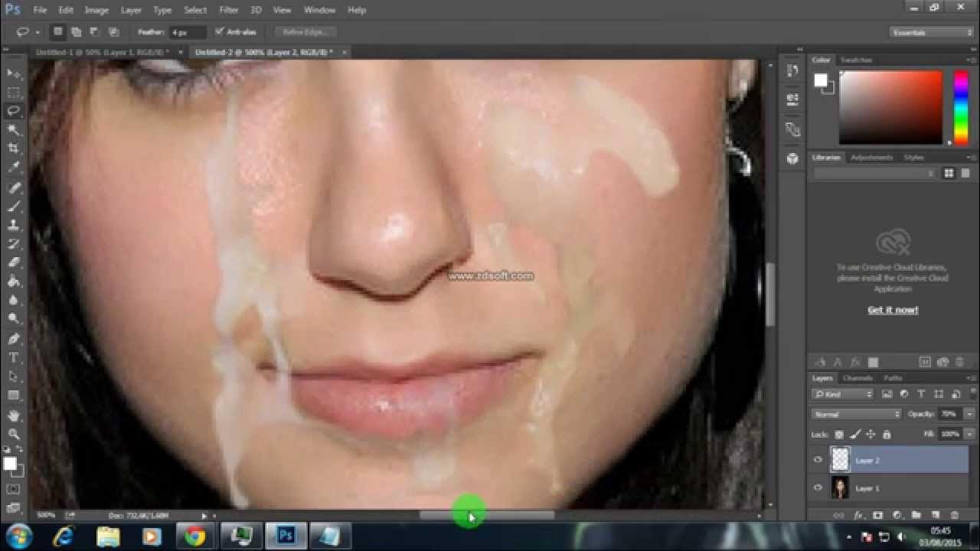The height and width of the screenshot is (551, 980).
Task: Select the Dodge tool
Action: [14, 319]
